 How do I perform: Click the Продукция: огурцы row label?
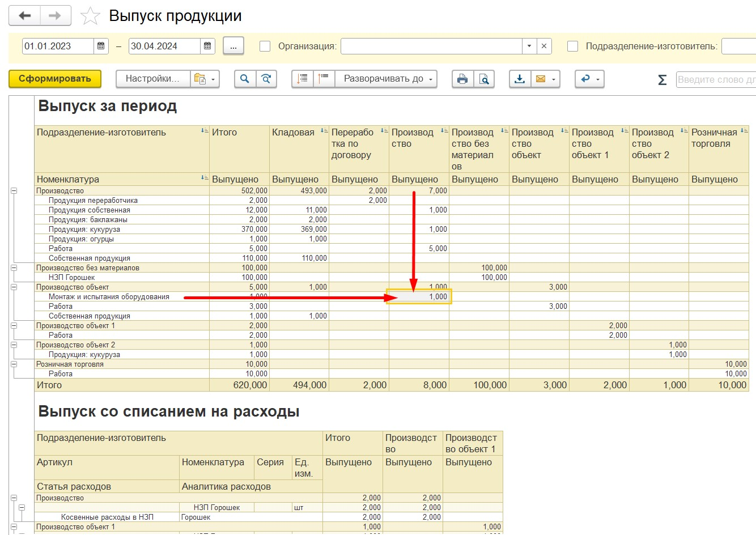[x=81, y=239]
